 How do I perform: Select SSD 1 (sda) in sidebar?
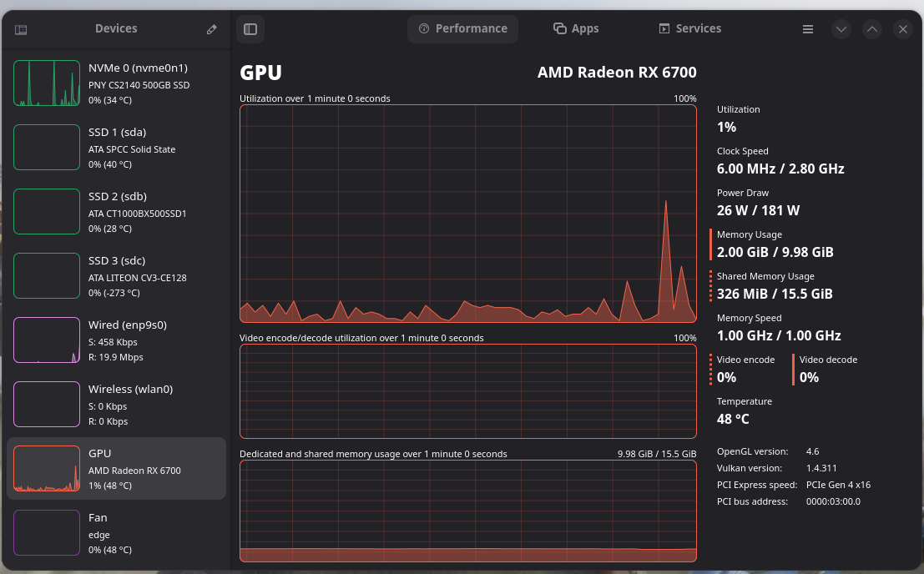pos(116,148)
